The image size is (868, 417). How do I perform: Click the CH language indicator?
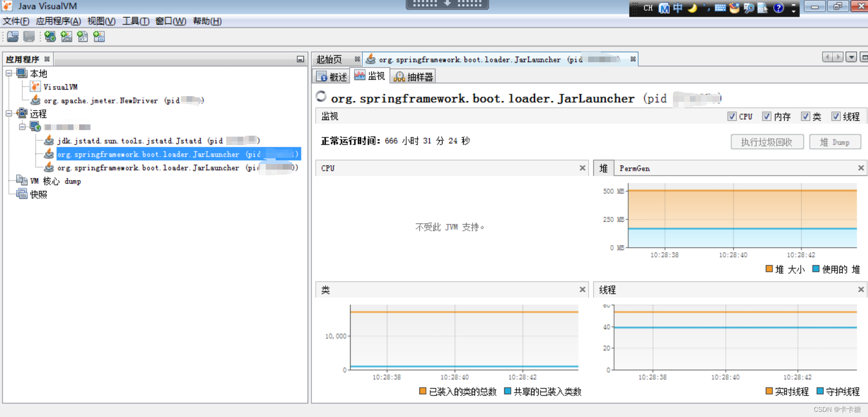point(648,8)
